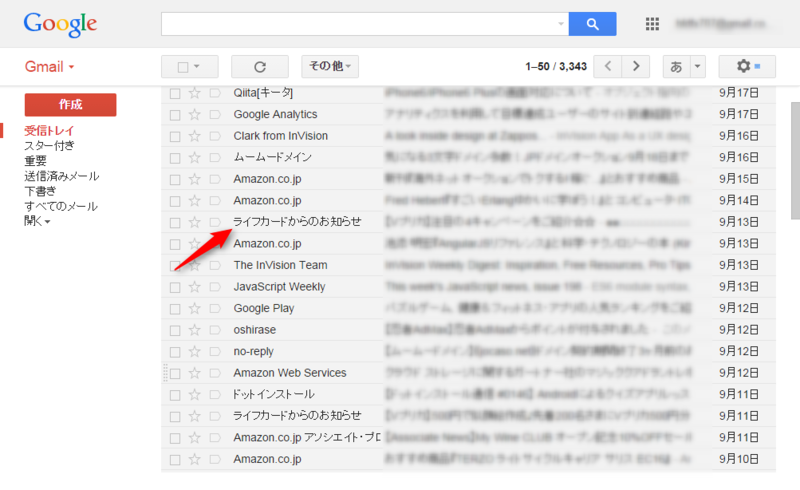Expand the 開く more labels list

pos(37,221)
